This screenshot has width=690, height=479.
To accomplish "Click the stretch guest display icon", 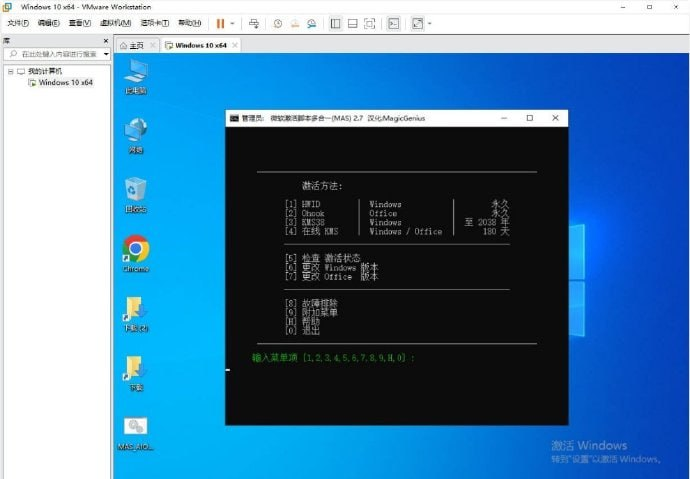I will (x=417, y=23).
